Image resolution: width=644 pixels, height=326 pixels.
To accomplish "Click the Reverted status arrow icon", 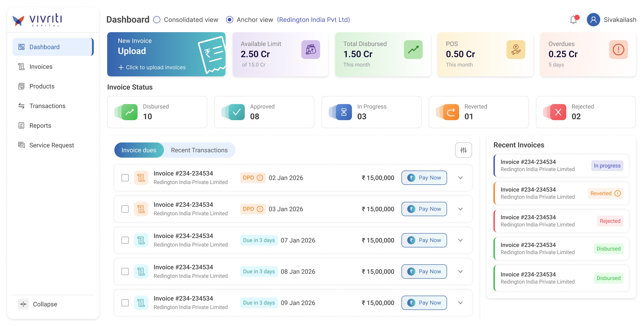I will 451,112.
